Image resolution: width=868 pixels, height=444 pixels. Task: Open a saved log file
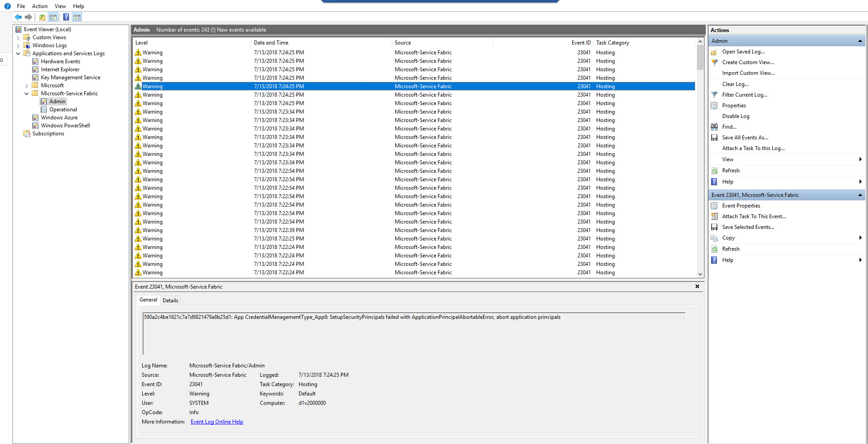[x=714, y=51]
